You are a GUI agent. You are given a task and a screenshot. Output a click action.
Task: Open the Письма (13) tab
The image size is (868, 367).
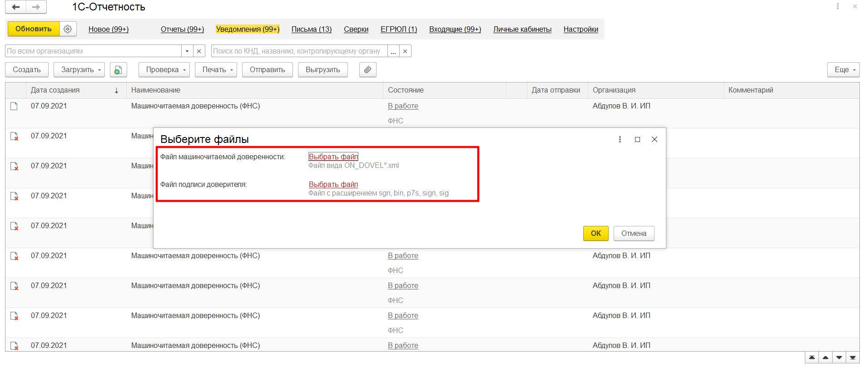coord(312,29)
